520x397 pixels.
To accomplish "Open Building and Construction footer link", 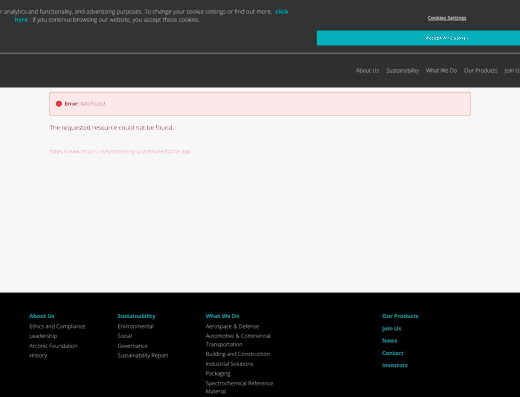I will [x=238, y=354].
